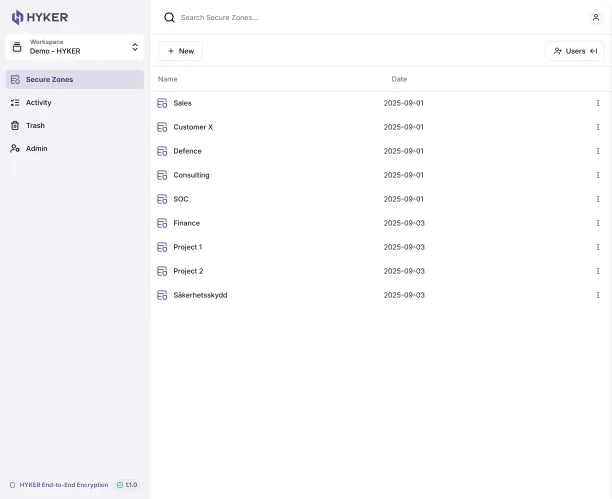
Task: Open the user profile avatar
Action: click(596, 18)
